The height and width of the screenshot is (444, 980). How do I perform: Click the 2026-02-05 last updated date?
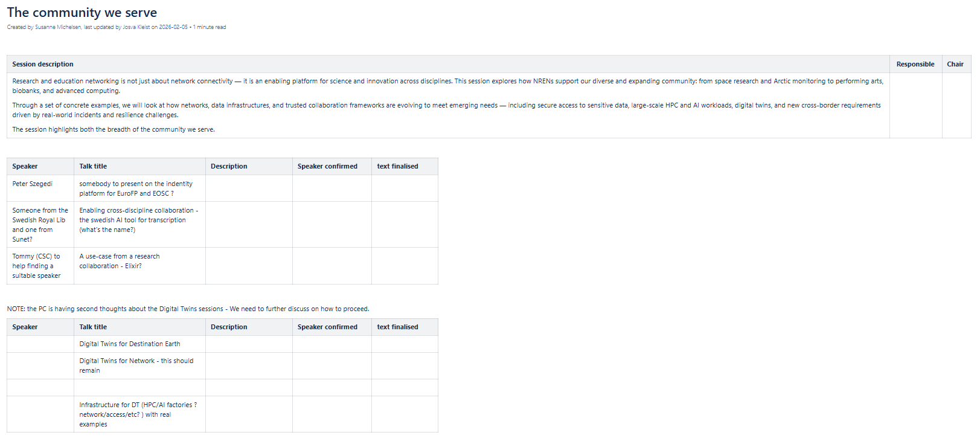(x=173, y=27)
